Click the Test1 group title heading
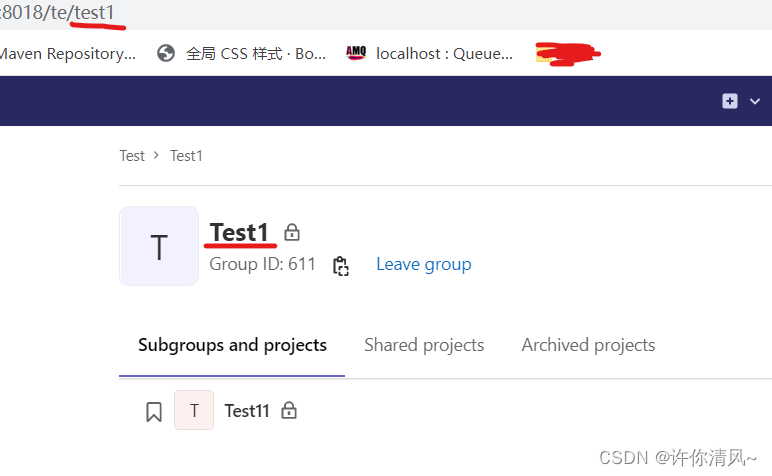Viewport: 772px width, 476px height. tap(240, 232)
